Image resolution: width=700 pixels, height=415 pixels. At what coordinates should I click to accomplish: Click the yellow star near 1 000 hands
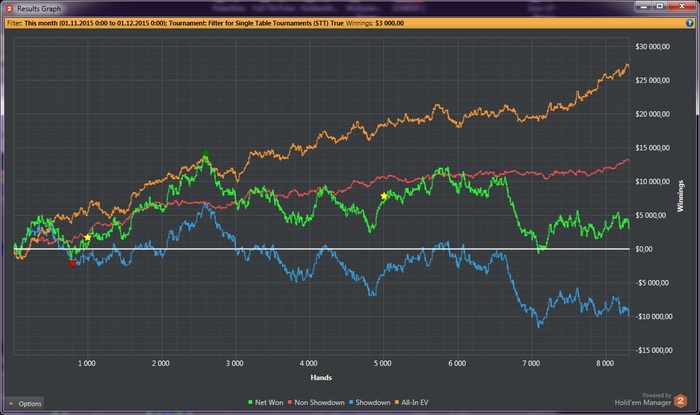coord(88,237)
